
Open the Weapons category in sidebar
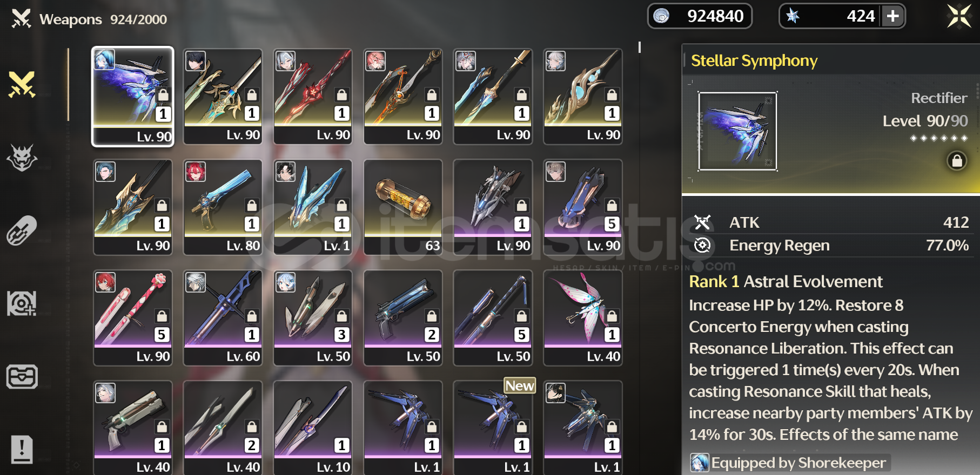pyautogui.click(x=22, y=85)
